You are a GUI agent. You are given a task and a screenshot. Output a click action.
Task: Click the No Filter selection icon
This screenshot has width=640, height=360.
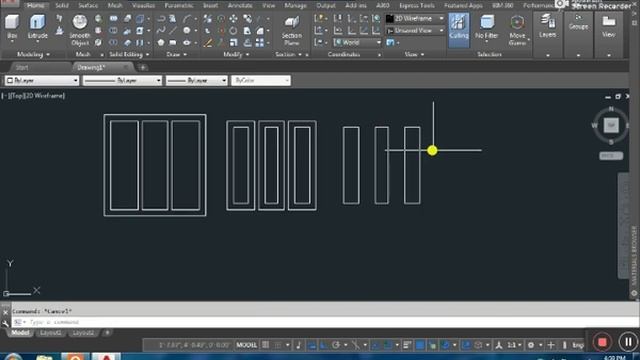[487, 27]
